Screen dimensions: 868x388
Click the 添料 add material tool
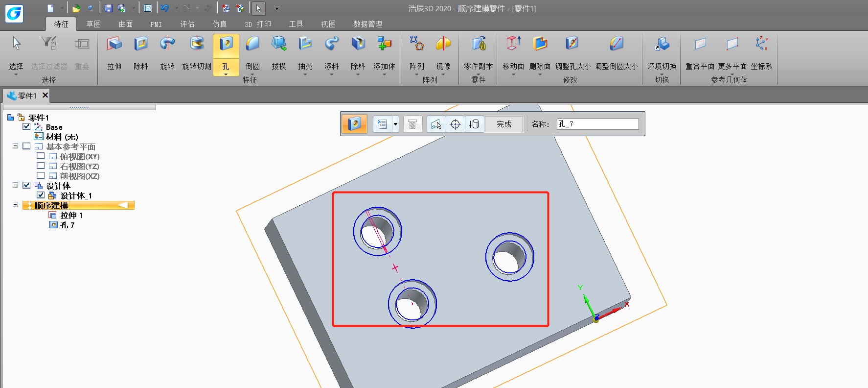332,53
